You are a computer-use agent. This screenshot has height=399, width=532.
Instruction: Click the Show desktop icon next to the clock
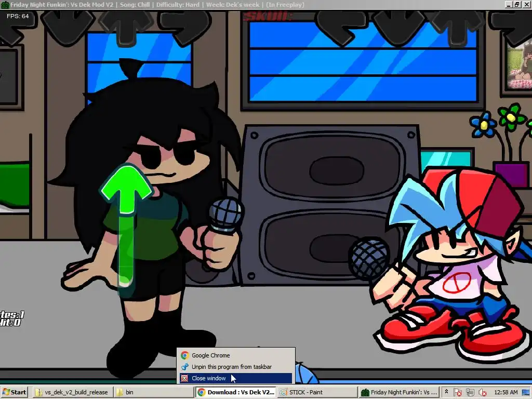[526, 392]
